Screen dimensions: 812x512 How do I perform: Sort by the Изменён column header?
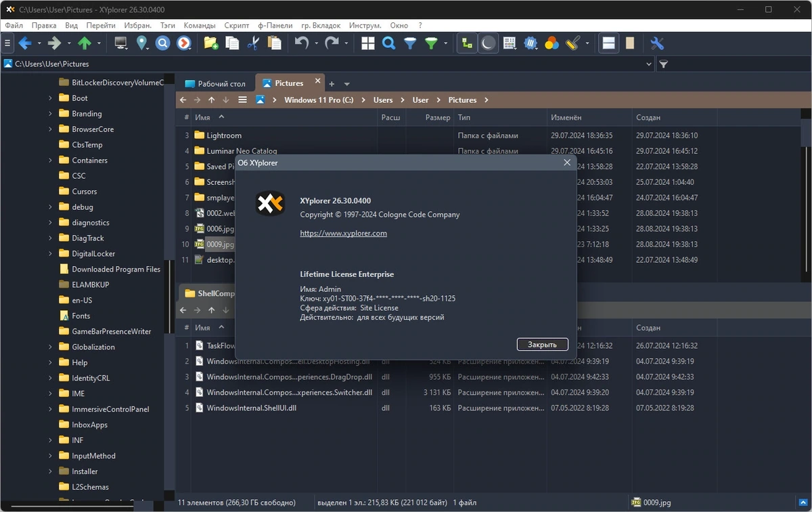point(566,117)
